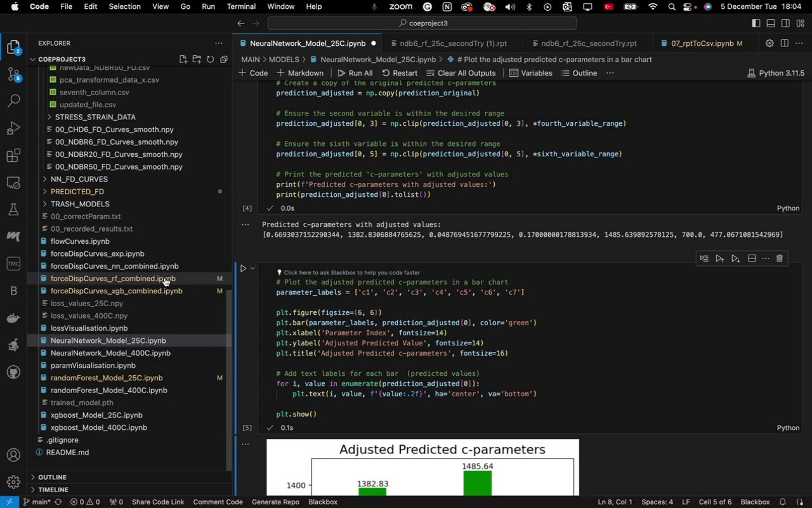This screenshot has height=508, width=812.
Task: Select the Python 3.11.5 kernel picker
Action: point(776,73)
